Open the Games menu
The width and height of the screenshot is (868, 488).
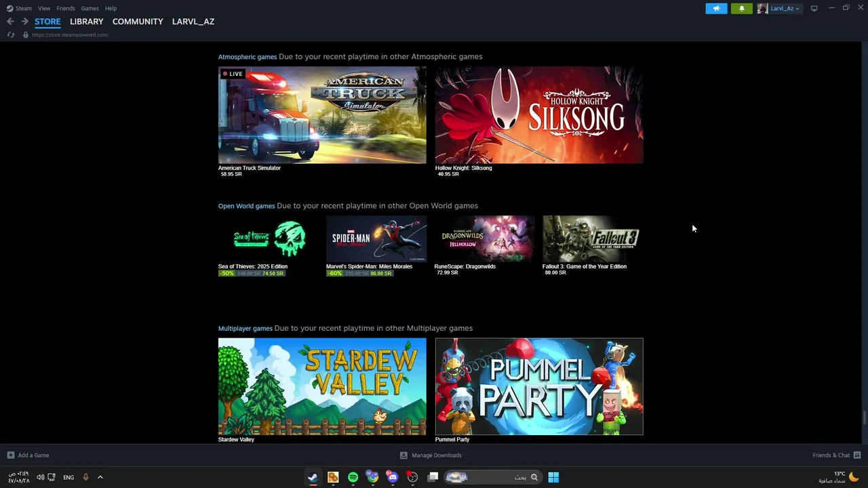click(90, 8)
